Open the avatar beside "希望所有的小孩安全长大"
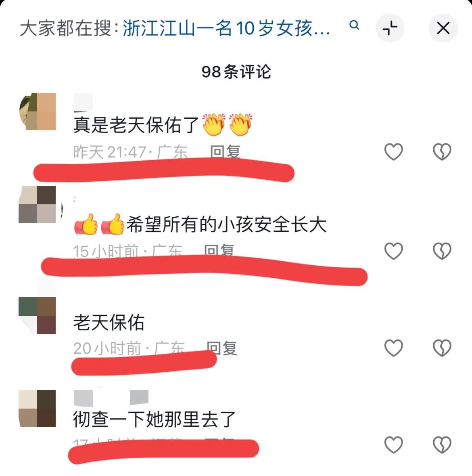Viewport: 472px width, 476px height. [x=37, y=204]
